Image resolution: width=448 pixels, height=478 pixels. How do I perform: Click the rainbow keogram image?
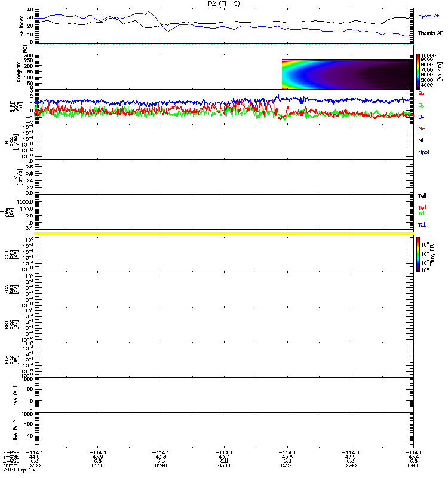pos(348,74)
